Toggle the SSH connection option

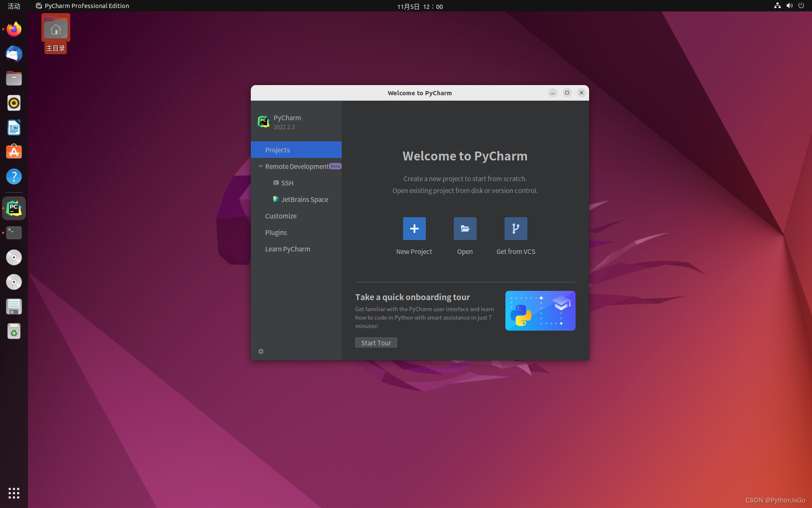coord(286,182)
